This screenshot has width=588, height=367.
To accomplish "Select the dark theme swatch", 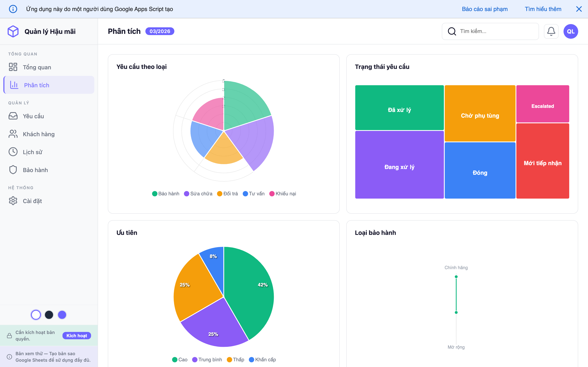I will (49, 315).
